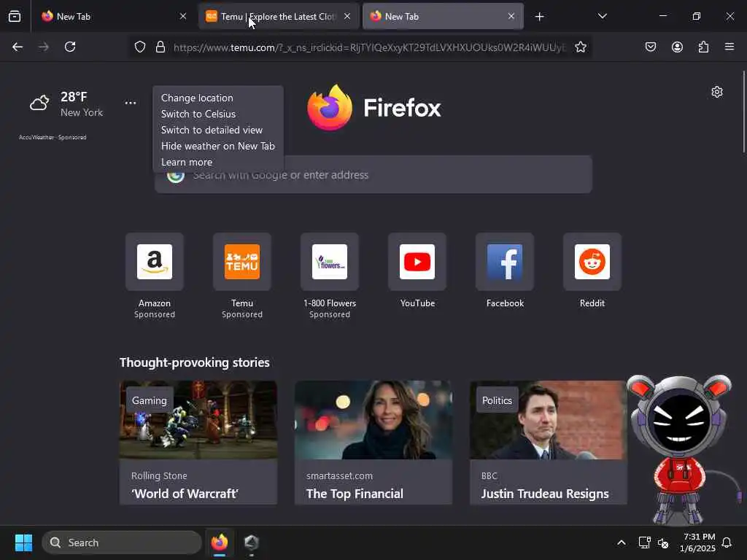Click the Politics topic label
747x560 pixels.
click(x=497, y=400)
